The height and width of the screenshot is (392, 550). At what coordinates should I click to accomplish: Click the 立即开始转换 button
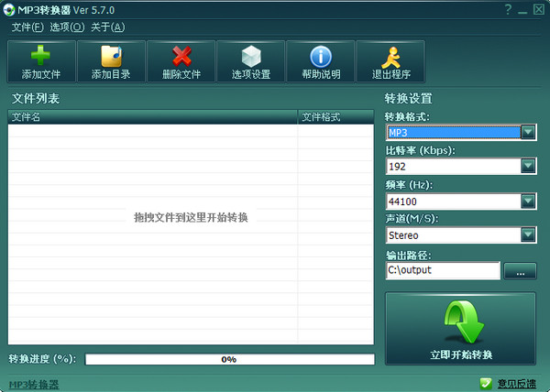click(460, 329)
